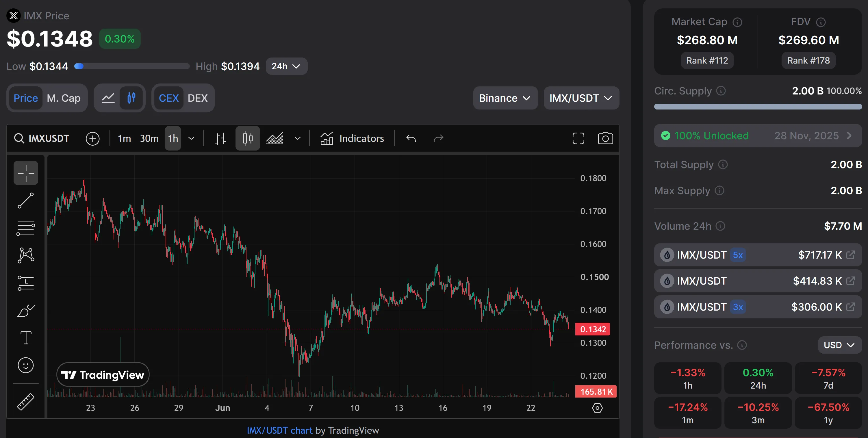Select the brush drawing tool
Screen dimensions: 868x438
tap(26, 310)
